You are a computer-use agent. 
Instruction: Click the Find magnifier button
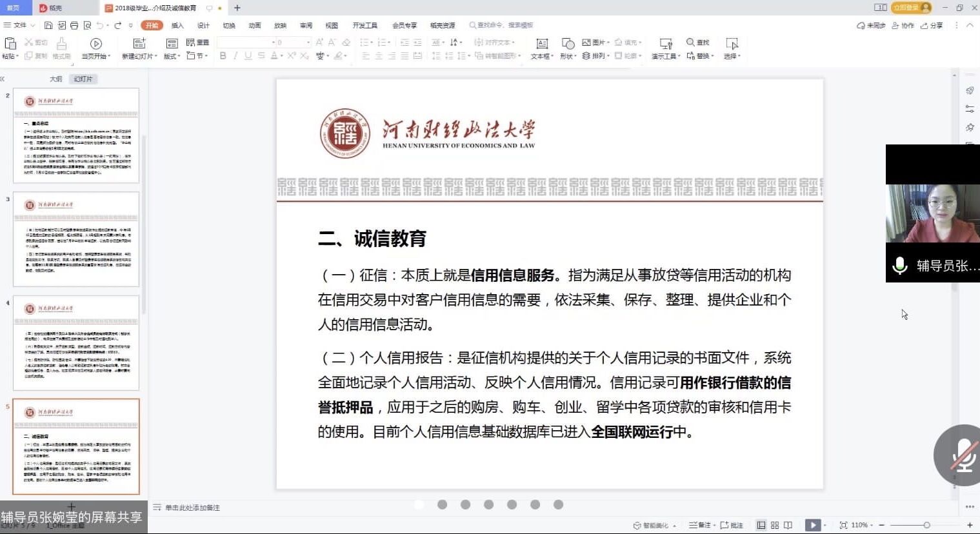[697, 42]
